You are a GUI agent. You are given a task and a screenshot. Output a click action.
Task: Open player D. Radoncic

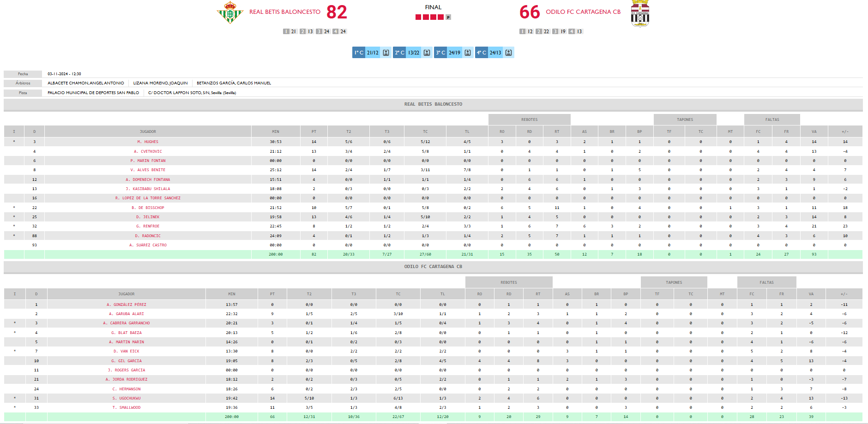(148, 236)
